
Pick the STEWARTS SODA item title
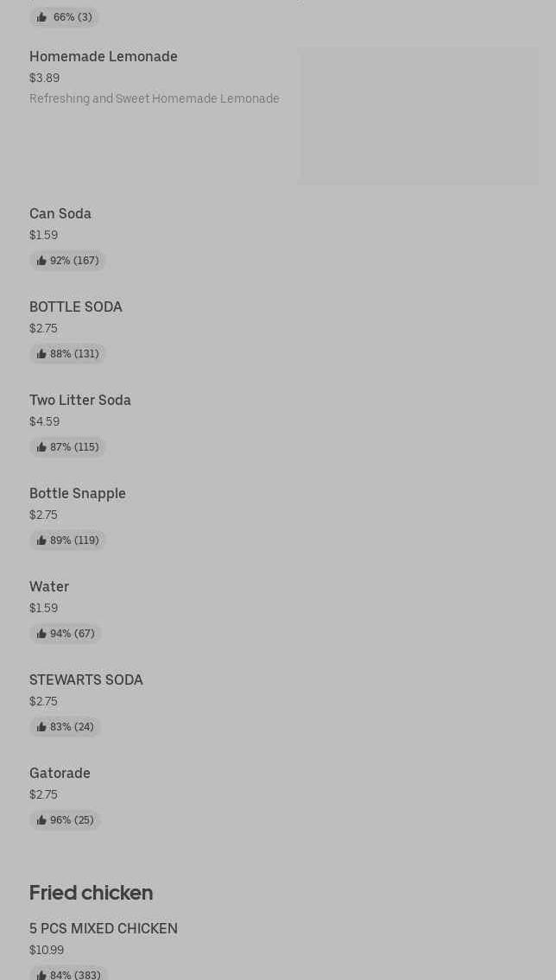point(86,680)
